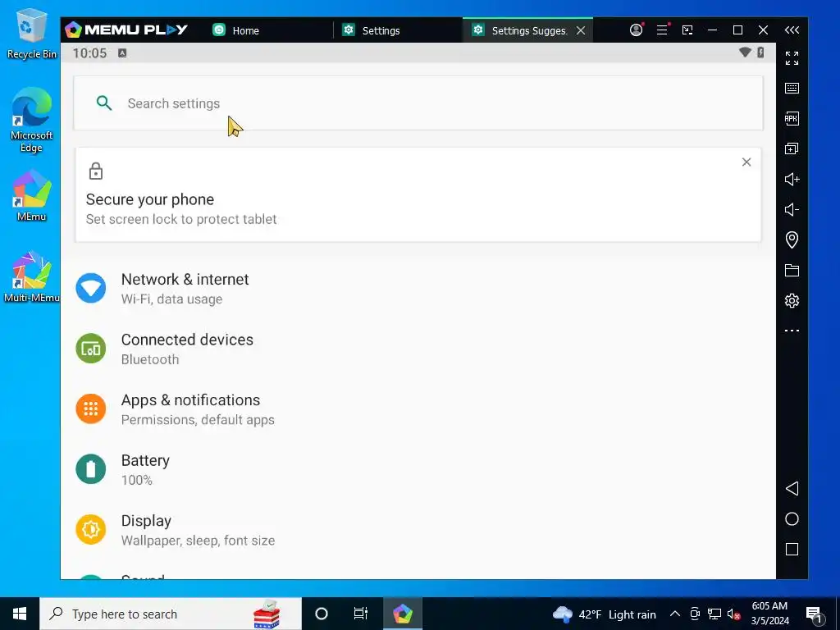The height and width of the screenshot is (630, 840).
Task: Switch to the Home tab
Action: 268,30
